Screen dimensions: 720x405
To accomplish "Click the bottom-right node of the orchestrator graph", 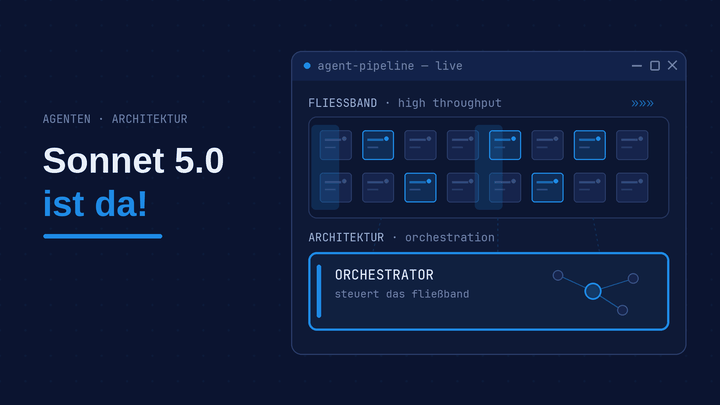I will [x=623, y=310].
